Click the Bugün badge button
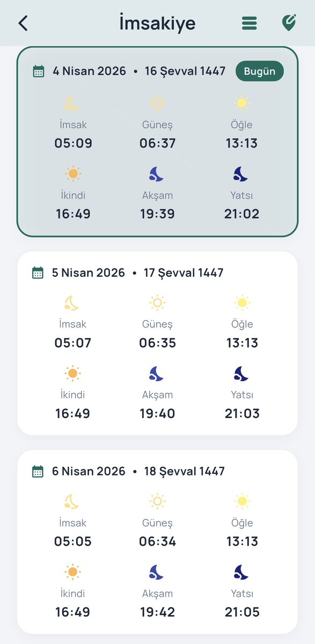Image resolution: width=315 pixels, height=644 pixels. (x=260, y=71)
